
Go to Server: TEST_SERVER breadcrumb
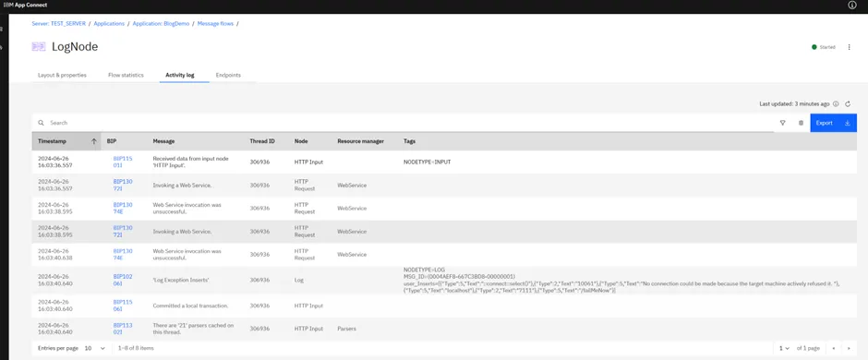58,24
